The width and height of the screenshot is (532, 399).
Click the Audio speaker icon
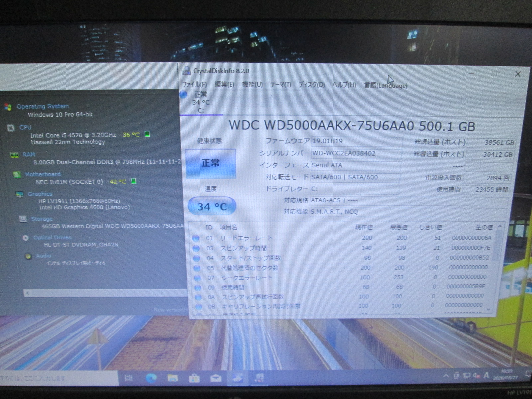pyautogui.click(x=28, y=256)
